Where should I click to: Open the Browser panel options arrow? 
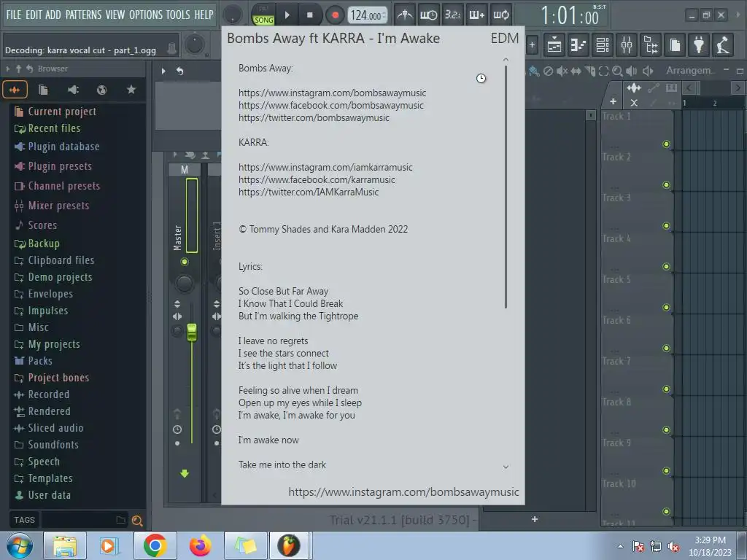pyautogui.click(x=7, y=69)
